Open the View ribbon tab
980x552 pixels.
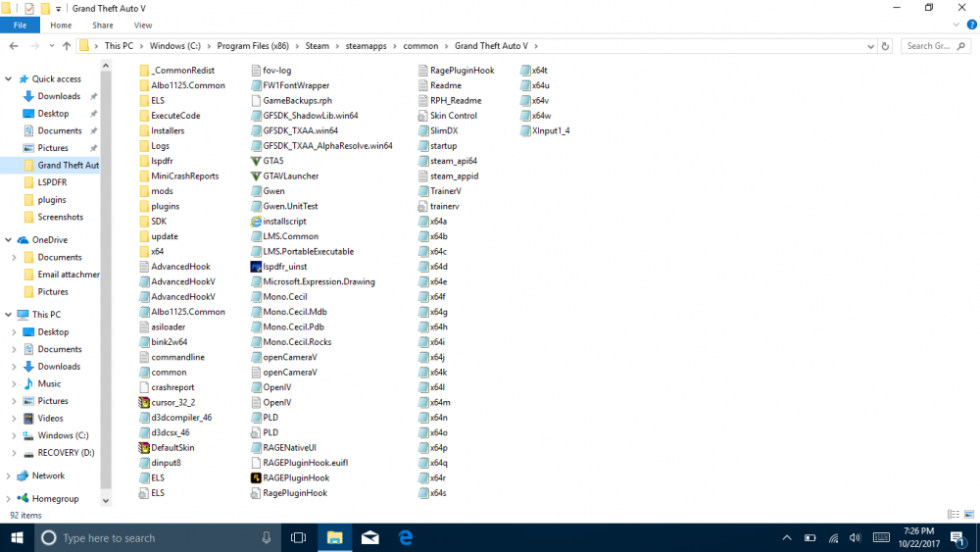142,25
